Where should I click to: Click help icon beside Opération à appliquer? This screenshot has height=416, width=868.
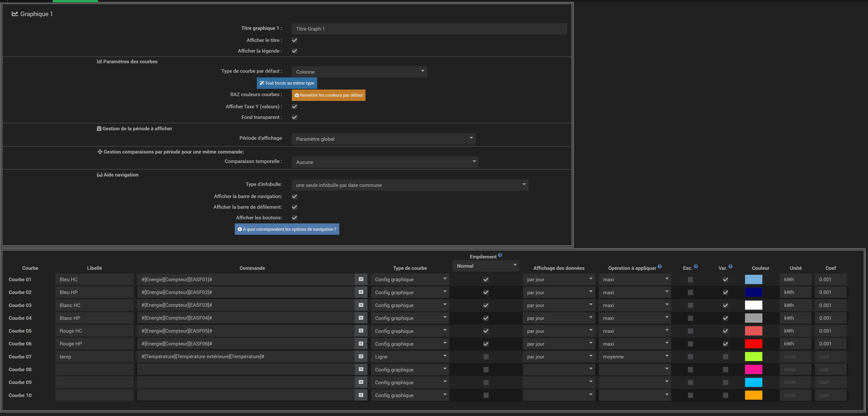click(660, 267)
